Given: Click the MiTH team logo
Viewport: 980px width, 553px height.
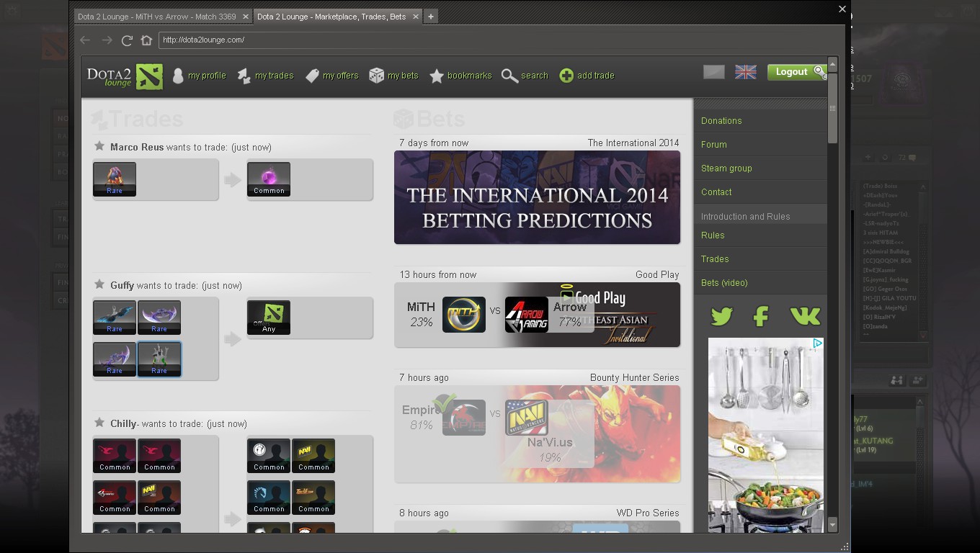Looking at the screenshot, I should click(x=464, y=315).
